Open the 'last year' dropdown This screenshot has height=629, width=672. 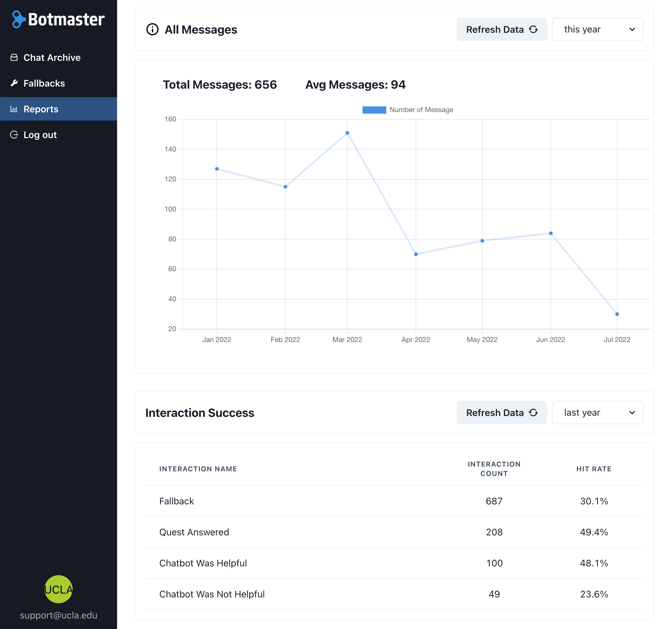tap(598, 413)
